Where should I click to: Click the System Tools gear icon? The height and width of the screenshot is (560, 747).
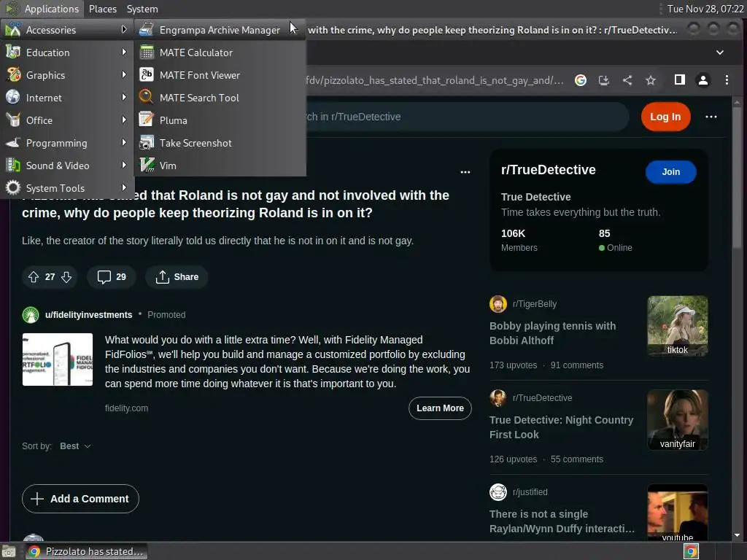point(13,187)
